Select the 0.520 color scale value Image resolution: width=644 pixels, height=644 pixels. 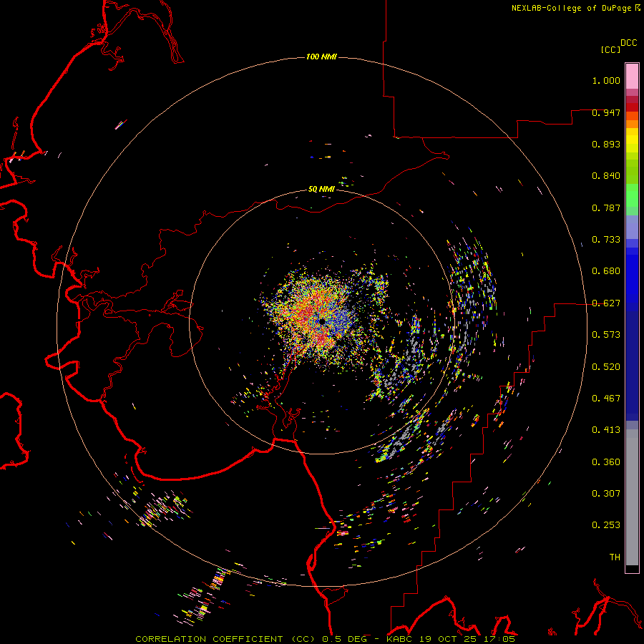(606, 367)
